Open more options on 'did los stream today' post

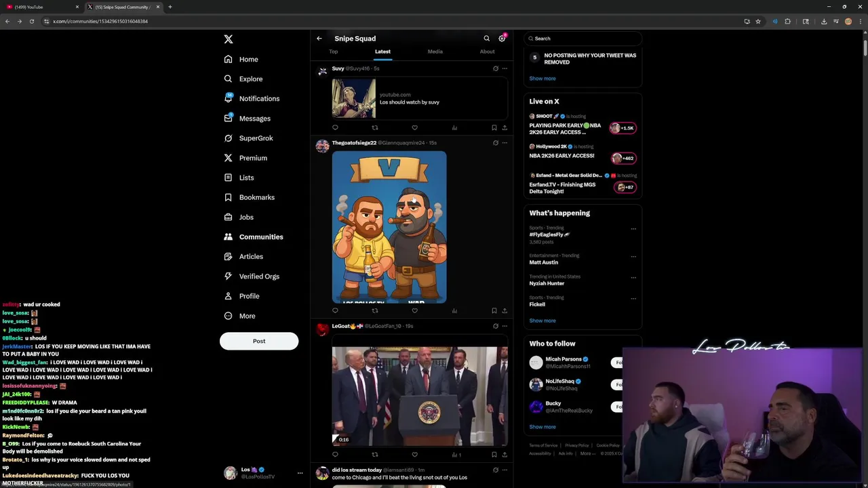click(x=505, y=470)
